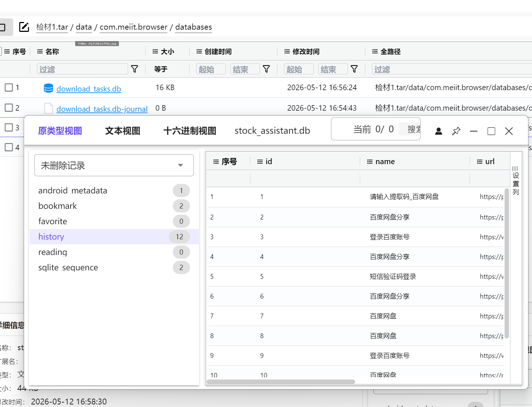Open the 未删除记录 record type dropdown
The width and height of the screenshot is (532, 407).
click(x=114, y=165)
